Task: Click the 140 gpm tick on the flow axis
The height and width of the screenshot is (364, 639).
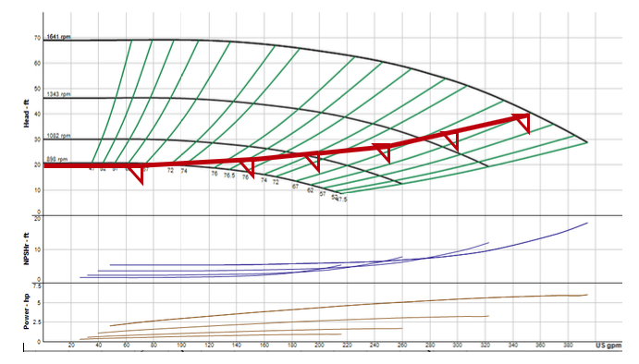Action: point(237,346)
